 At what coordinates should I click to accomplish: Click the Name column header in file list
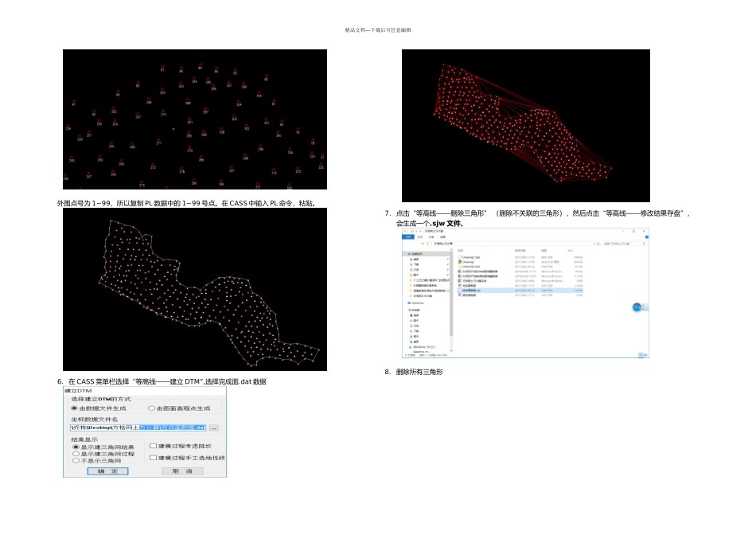(462, 251)
